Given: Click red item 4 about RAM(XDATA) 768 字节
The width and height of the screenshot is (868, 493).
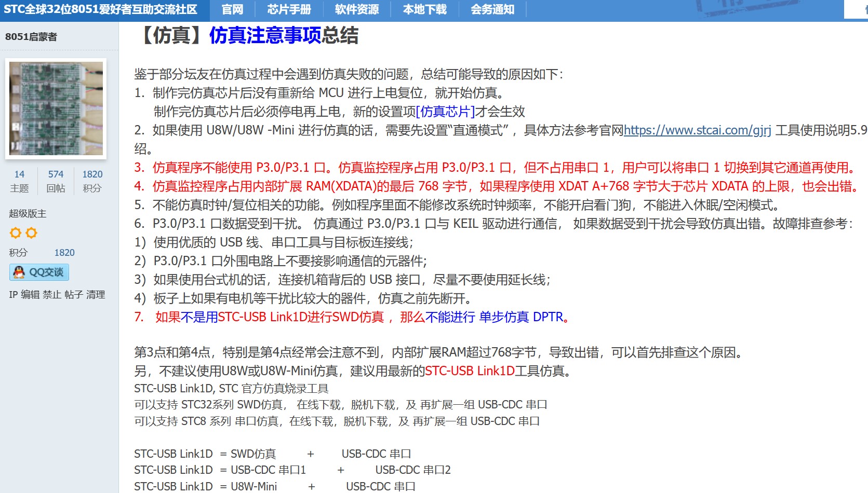Looking at the screenshot, I should click(x=497, y=186).
